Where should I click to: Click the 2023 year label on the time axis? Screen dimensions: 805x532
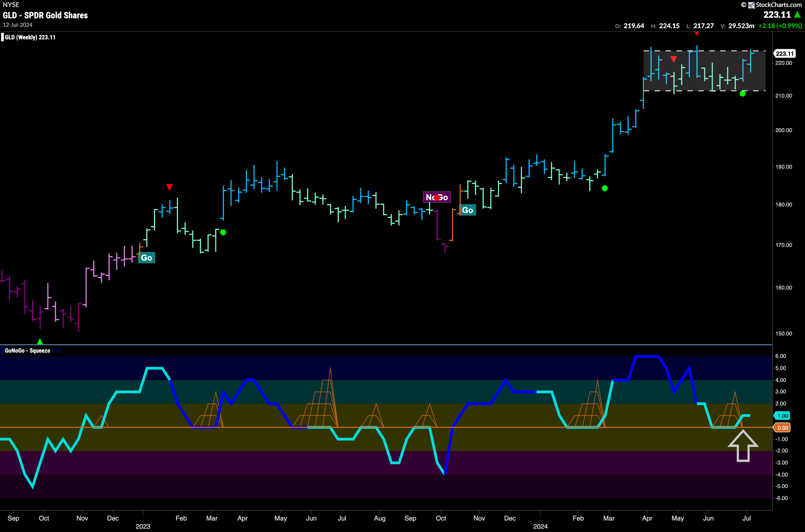[x=143, y=527]
